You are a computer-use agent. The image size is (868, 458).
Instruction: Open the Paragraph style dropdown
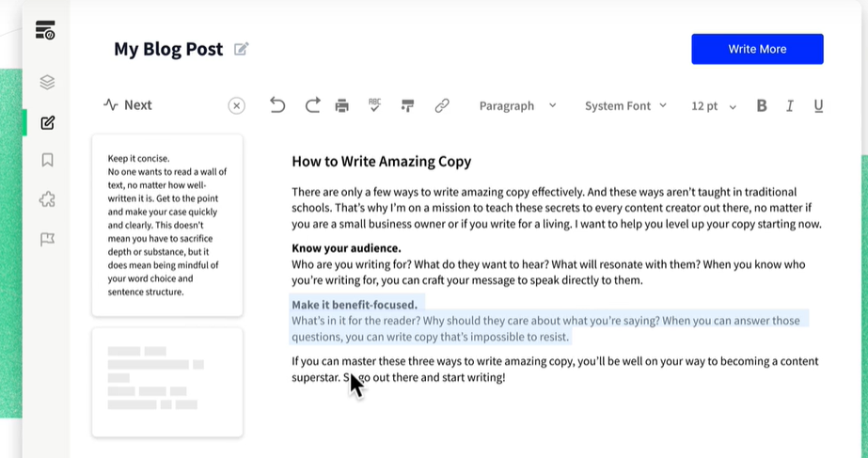(x=517, y=105)
